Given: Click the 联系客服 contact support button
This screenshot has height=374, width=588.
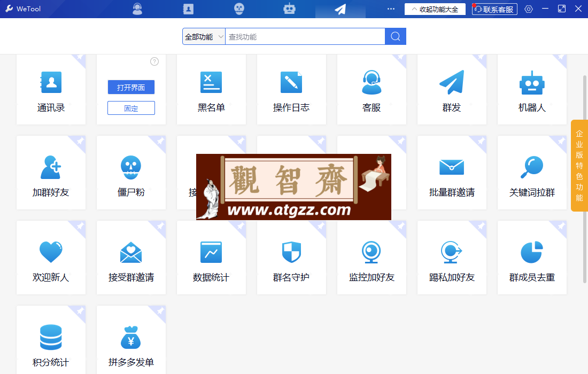Looking at the screenshot, I should pyautogui.click(x=494, y=9).
